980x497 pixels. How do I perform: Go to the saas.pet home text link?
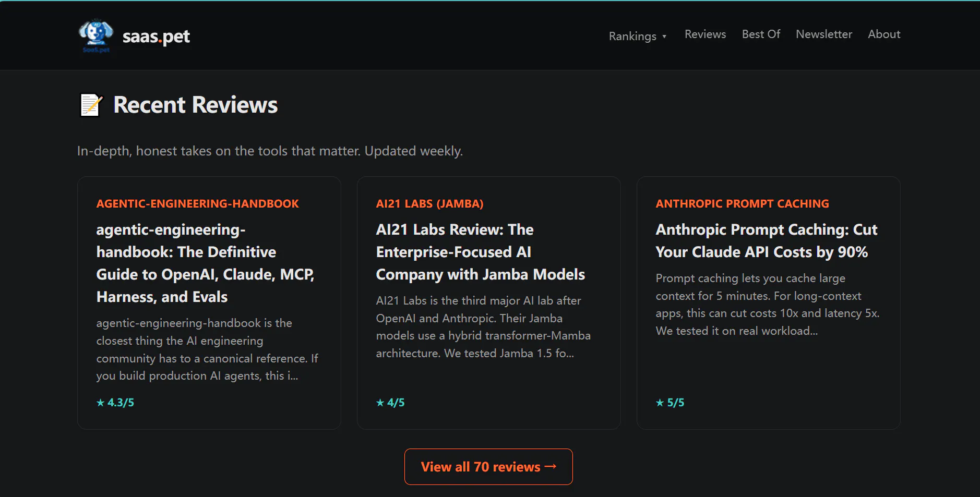tap(156, 37)
